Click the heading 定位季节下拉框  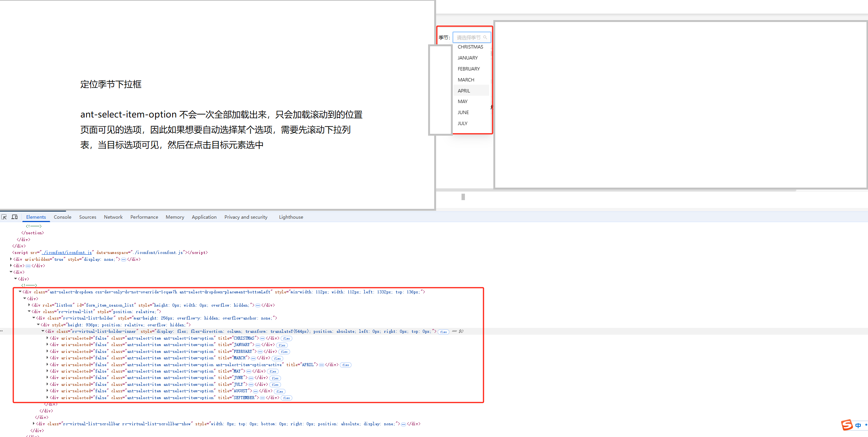pos(111,84)
